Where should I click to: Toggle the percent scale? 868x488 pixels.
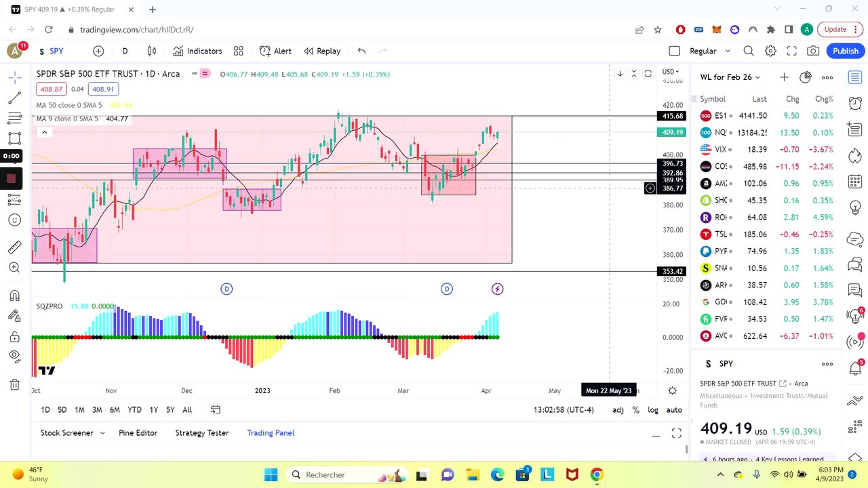[x=635, y=409]
